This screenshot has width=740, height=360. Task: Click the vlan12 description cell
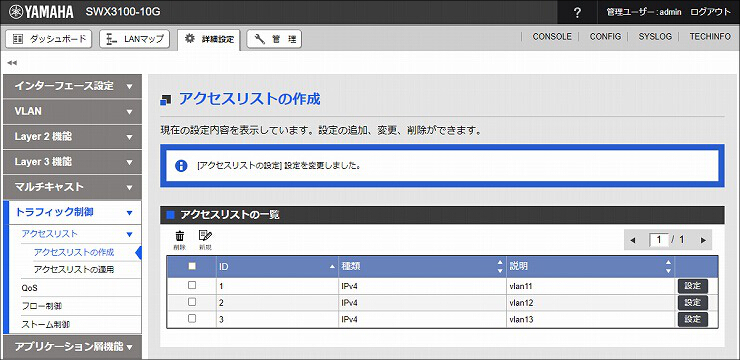click(x=591, y=302)
